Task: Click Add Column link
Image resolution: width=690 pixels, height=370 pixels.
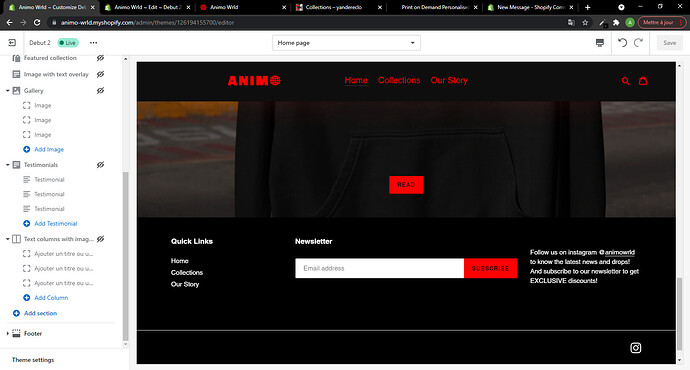Action: (51, 298)
